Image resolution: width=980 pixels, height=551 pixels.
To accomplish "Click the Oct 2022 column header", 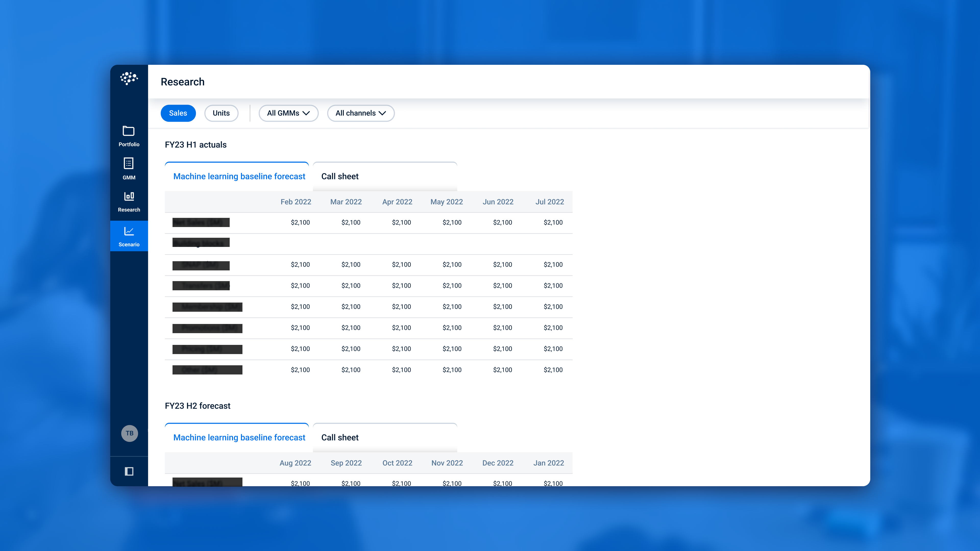I will (397, 463).
